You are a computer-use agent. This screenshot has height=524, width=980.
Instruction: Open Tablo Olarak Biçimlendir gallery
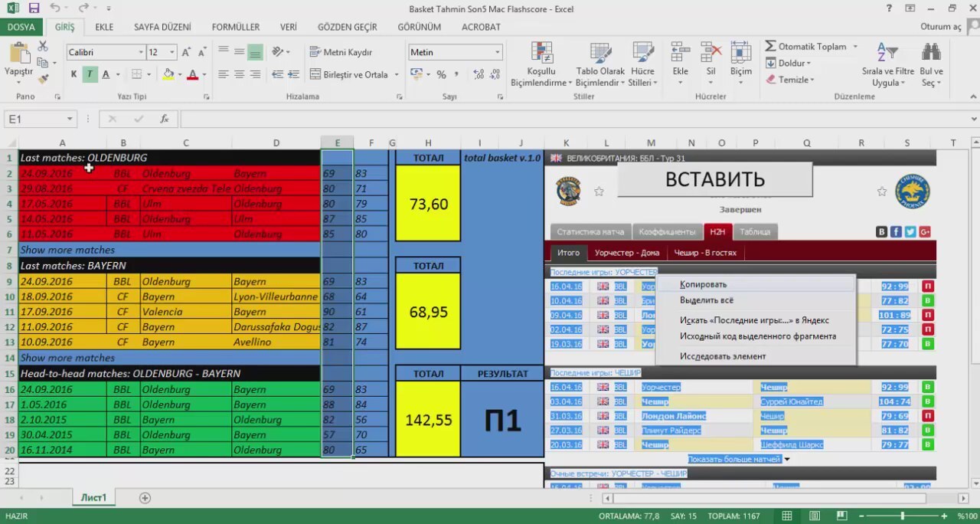[x=600, y=64]
